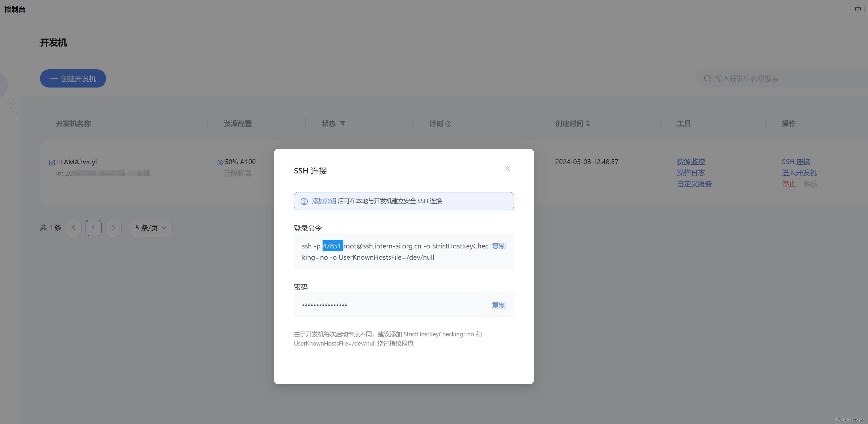Open the 添加公钥 link

[324, 201]
